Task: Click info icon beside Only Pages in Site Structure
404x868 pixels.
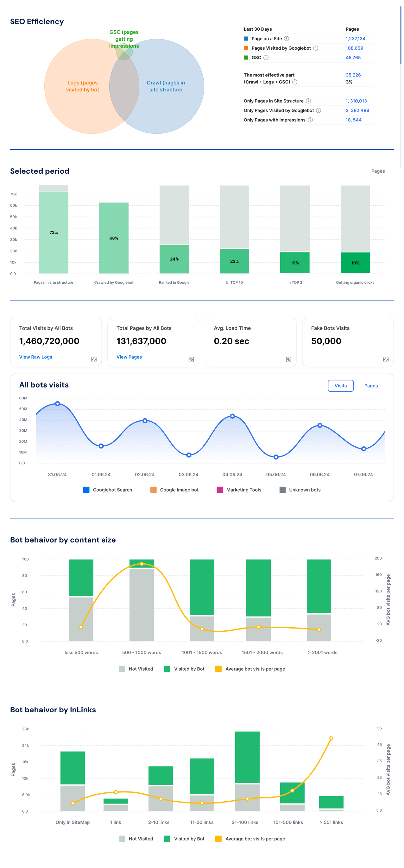Action: tap(308, 101)
